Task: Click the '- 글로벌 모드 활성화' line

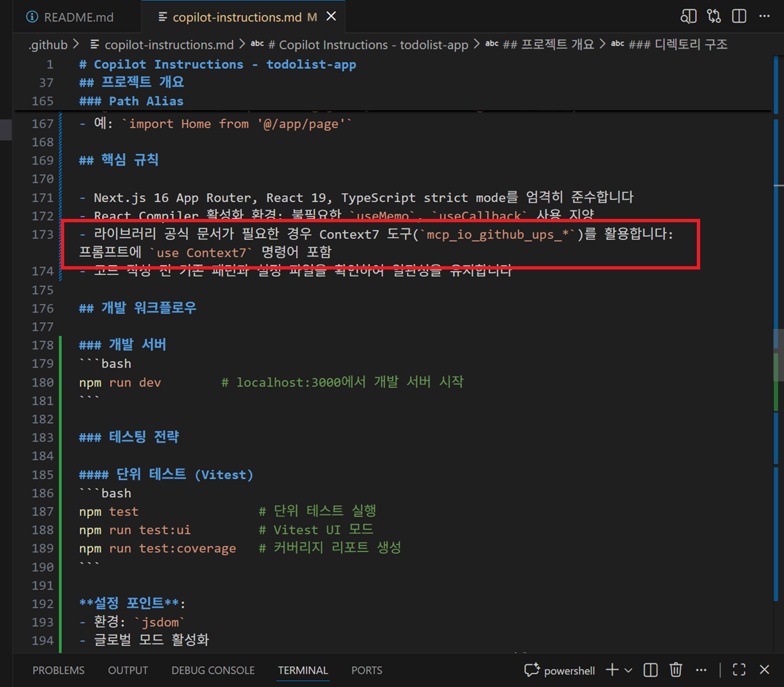Action: [144, 641]
